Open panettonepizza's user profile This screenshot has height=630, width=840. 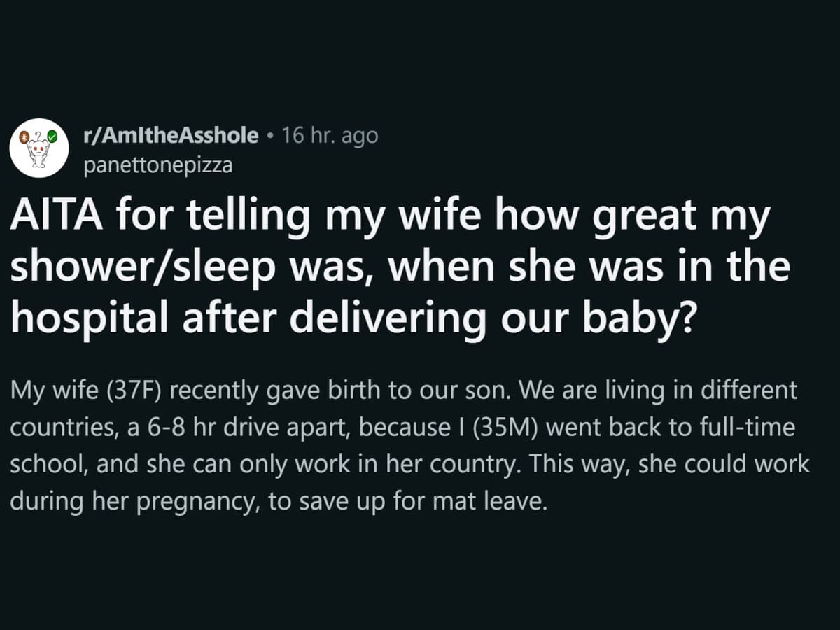point(158,166)
